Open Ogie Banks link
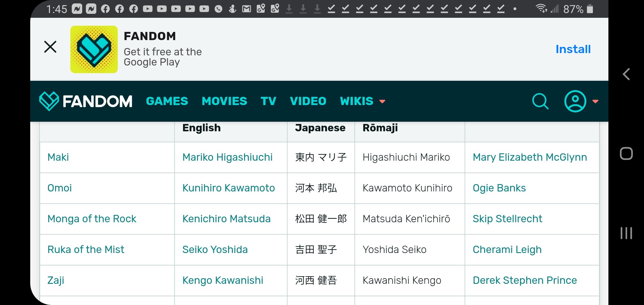 [499, 188]
